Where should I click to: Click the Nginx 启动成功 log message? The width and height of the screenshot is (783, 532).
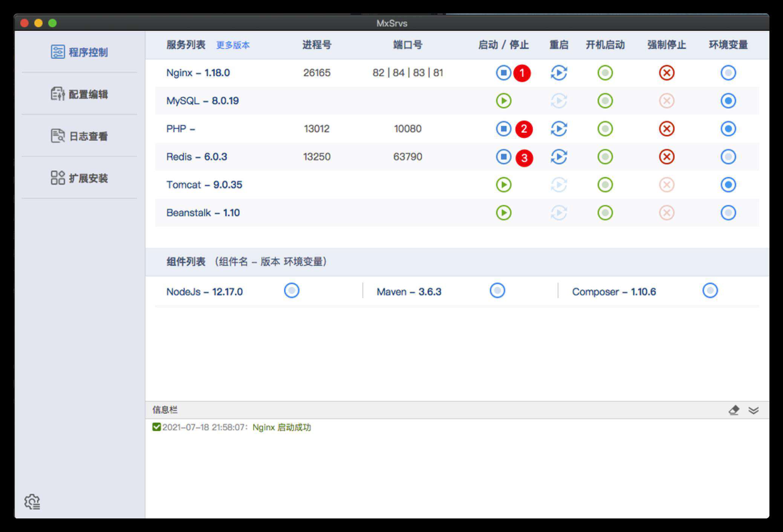tap(281, 427)
